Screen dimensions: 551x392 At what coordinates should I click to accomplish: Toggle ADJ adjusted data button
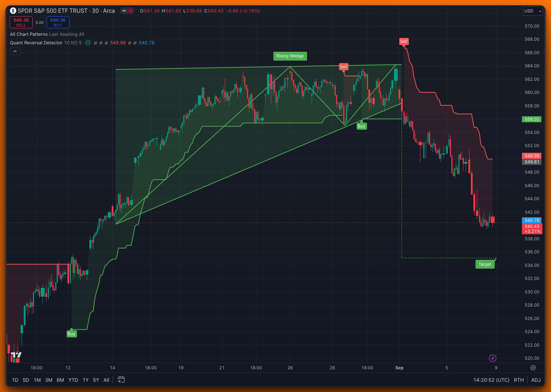pyautogui.click(x=536, y=380)
